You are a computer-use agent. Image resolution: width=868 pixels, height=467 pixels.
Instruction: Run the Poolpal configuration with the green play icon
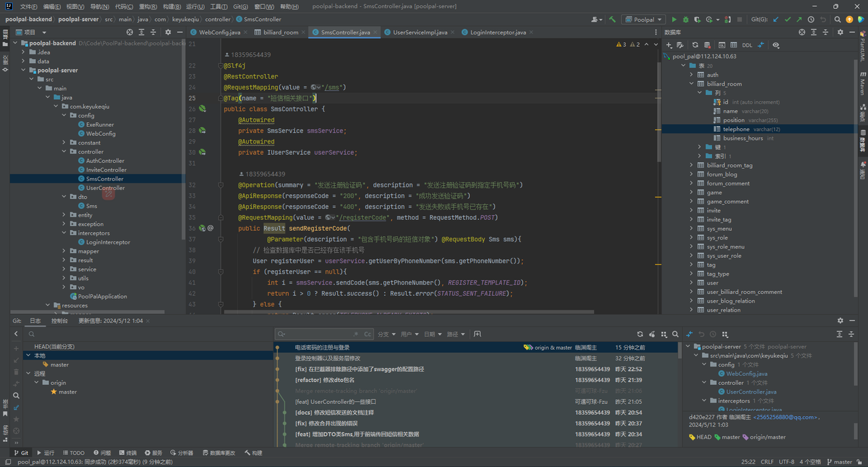click(674, 20)
